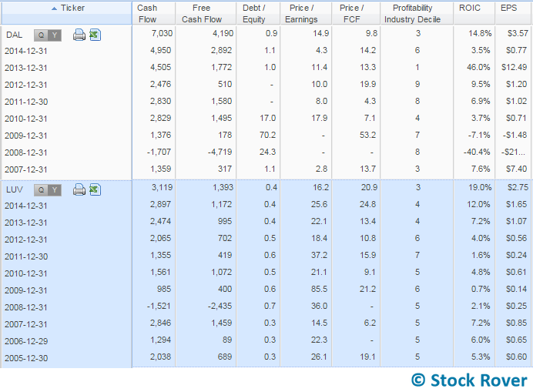Click LUV cash flow value 3,119
533x392 pixels.
click(163, 187)
